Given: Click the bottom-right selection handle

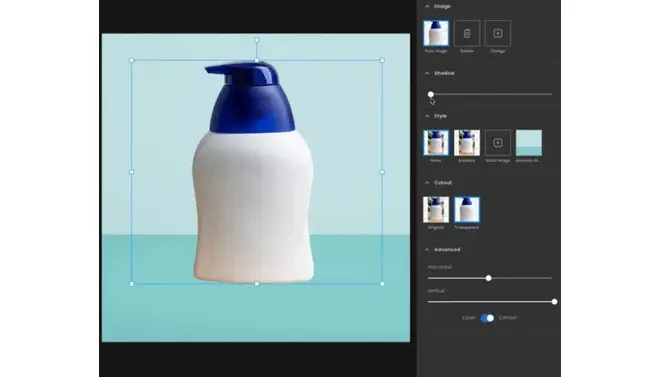Looking at the screenshot, I should click(x=382, y=284).
